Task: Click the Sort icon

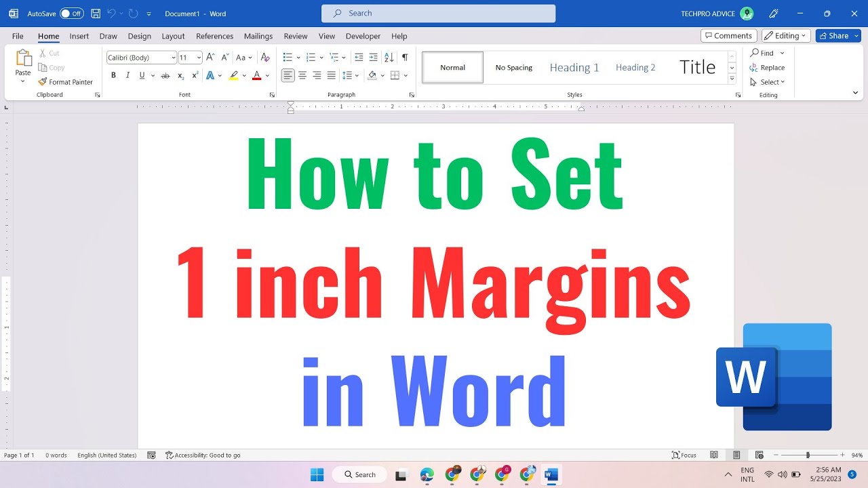Action: click(x=389, y=58)
